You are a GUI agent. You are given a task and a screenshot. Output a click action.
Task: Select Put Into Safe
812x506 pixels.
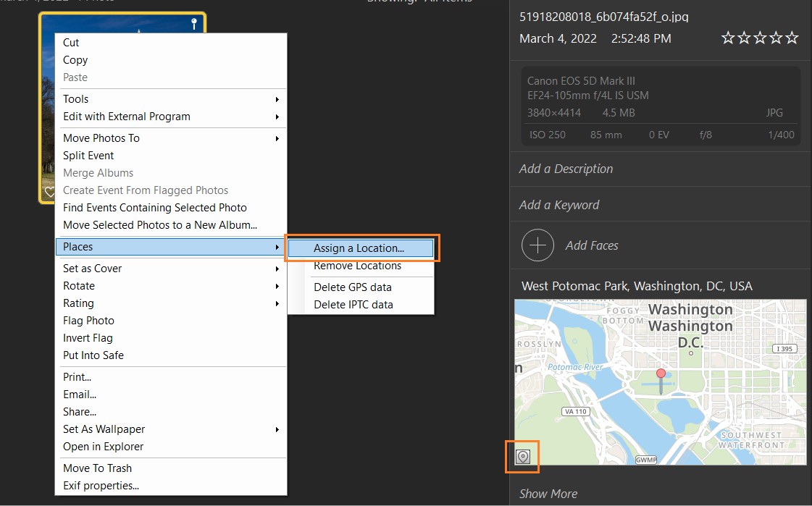click(x=171, y=355)
